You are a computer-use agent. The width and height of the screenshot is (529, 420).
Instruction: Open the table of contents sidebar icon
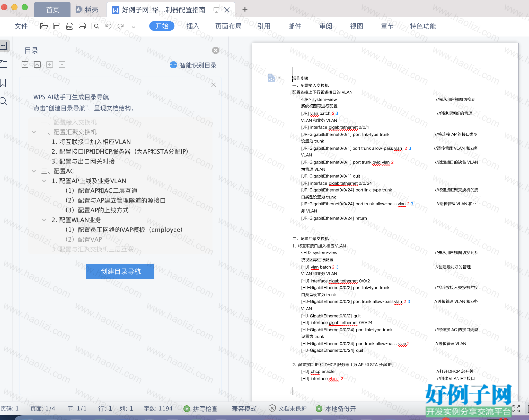pos(4,46)
